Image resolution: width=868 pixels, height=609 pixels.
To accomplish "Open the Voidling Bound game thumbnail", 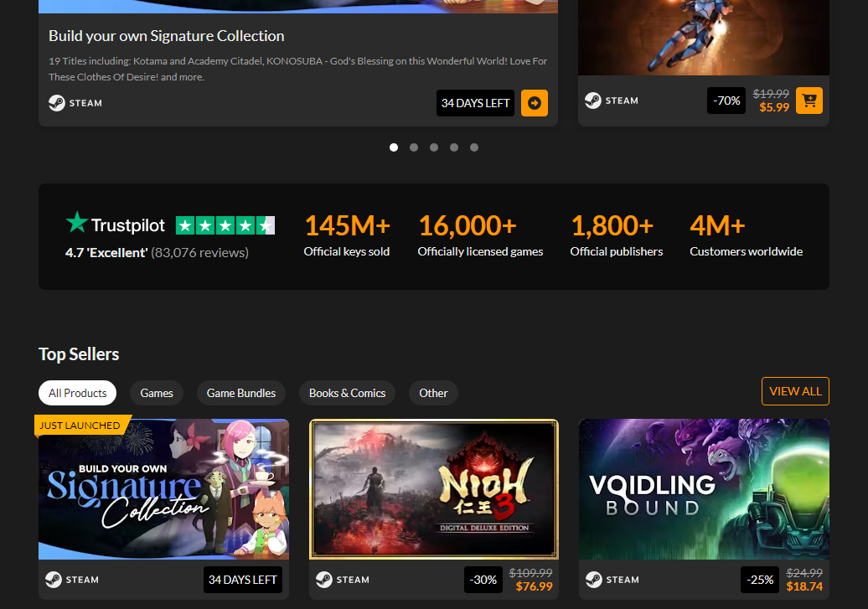I will point(704,489).
